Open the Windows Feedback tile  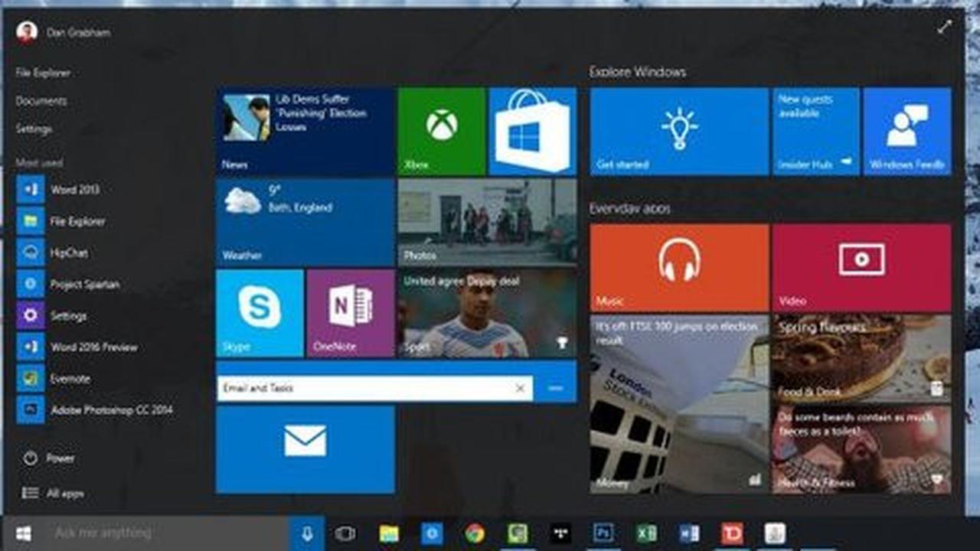tap(907, 131)
